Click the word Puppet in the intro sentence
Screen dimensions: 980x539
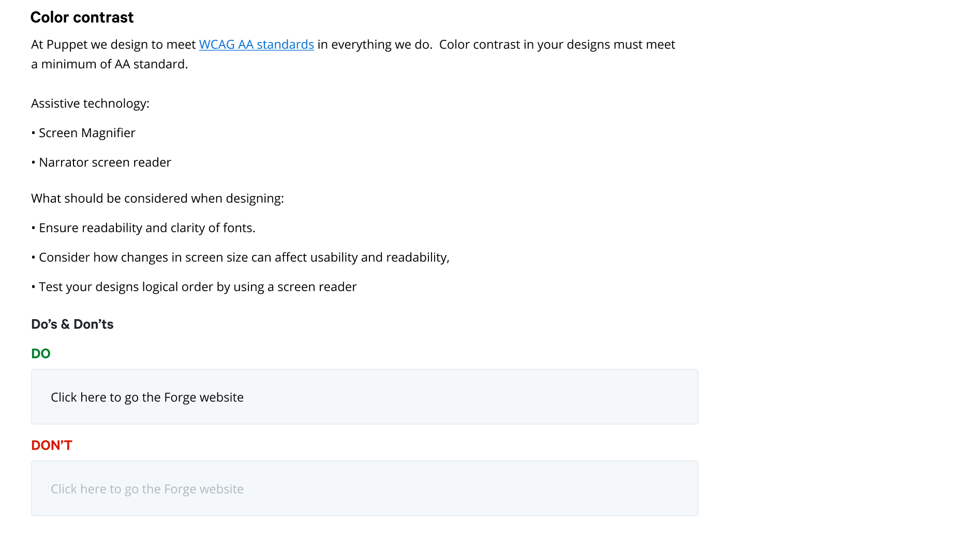click(67, 45)
